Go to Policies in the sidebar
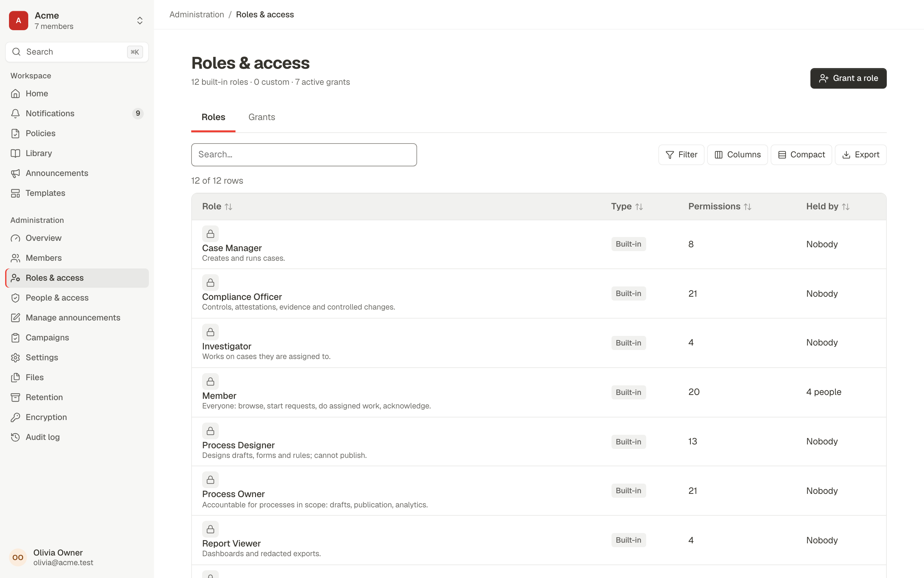The height and width of the screenshot is (578, 924). tap(77, 133)
